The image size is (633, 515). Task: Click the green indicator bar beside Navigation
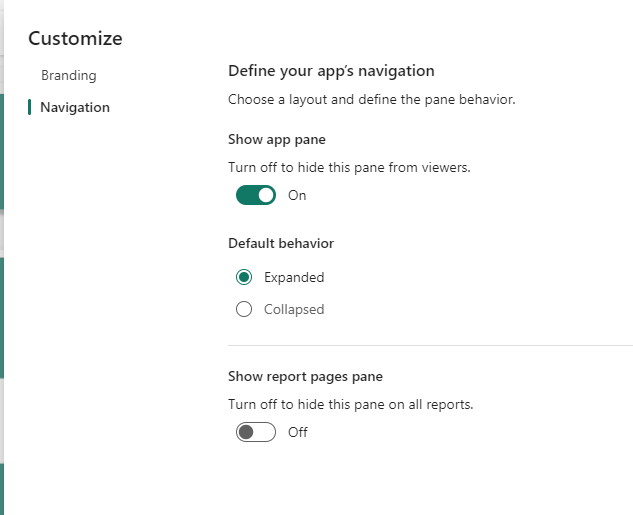[x=30, y=107]
